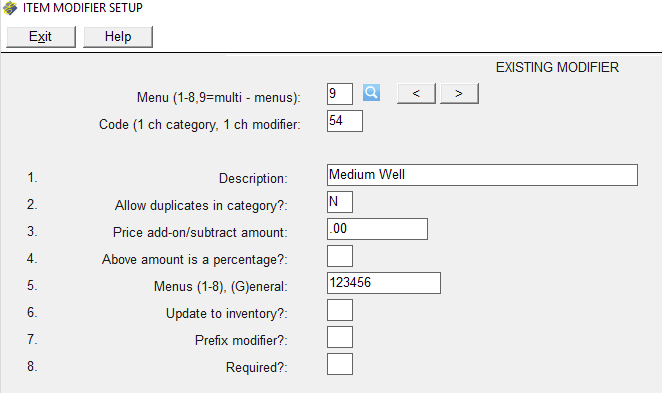Click the Update to inventory box
Image resolution: width=662 pixels, height=393 pixels.
pos(340,310)
